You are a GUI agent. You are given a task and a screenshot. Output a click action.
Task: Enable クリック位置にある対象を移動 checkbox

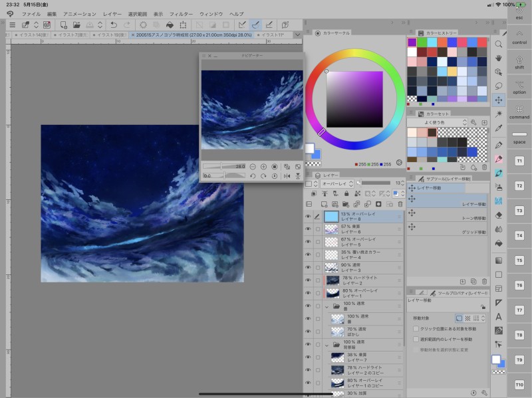pos(416,329)
